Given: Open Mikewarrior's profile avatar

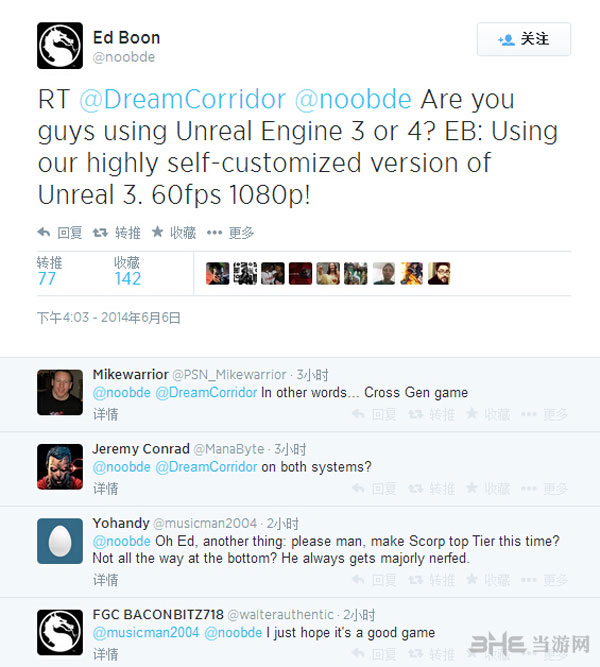Looking at the screenshot, I should click(59, 392).
